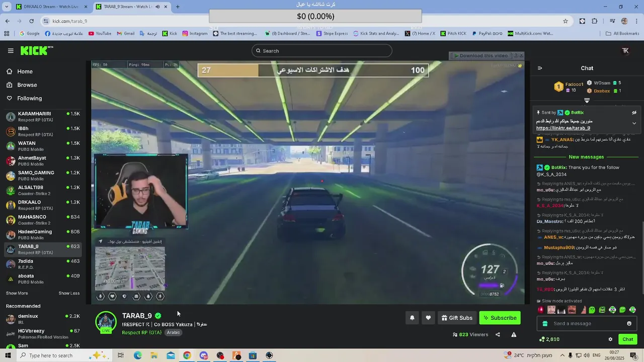Reload the page
The height and width of the screenshot is (362, 644).
point(31,21)
